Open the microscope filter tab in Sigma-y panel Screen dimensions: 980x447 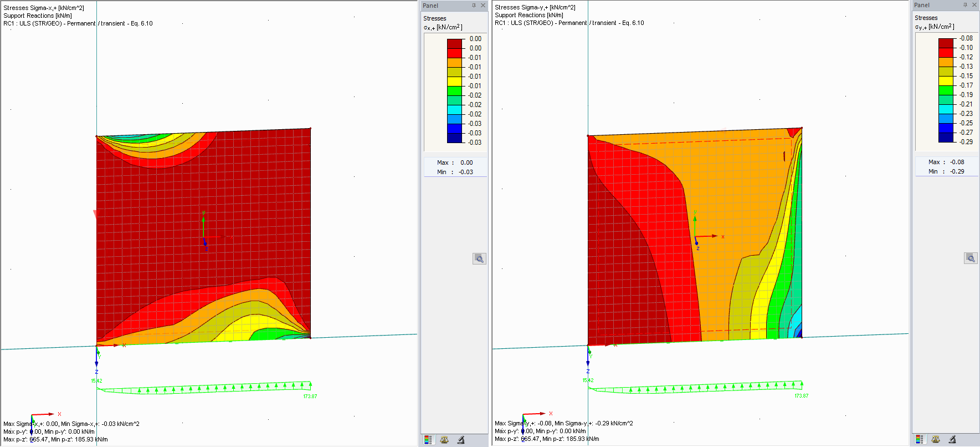pos(952,439)
